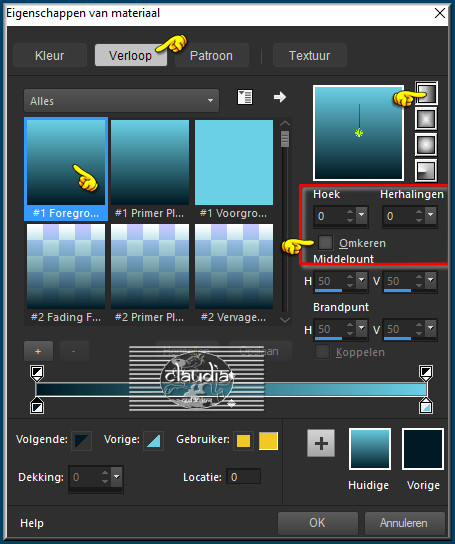Screen dimensions: 455x544
Task: Toggle the Koppelen checkbox
Action: pyautogui.click(x=322, y=352)
